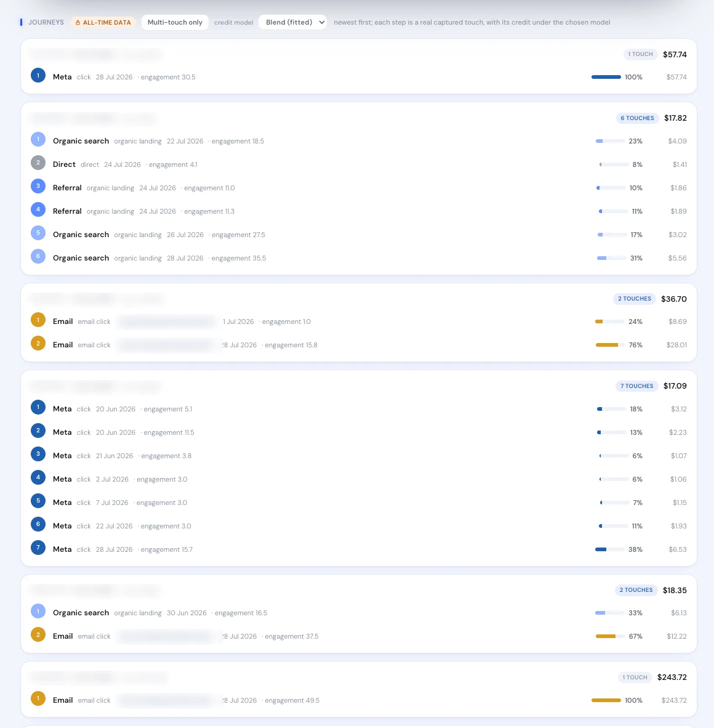Click the 2 TOUCHES badge beside $18.35
Viewport: 714px width, 728px height.
(x=636, y=590)
